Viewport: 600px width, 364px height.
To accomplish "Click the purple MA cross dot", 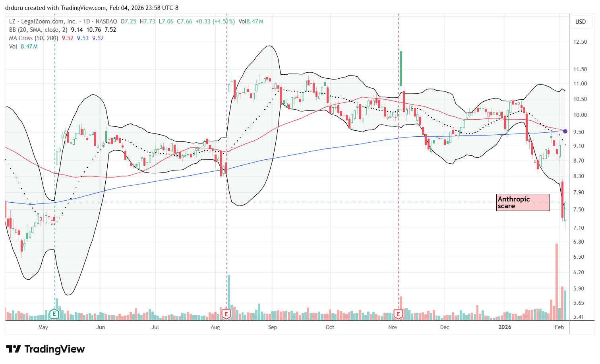I will tap(565, 131).
